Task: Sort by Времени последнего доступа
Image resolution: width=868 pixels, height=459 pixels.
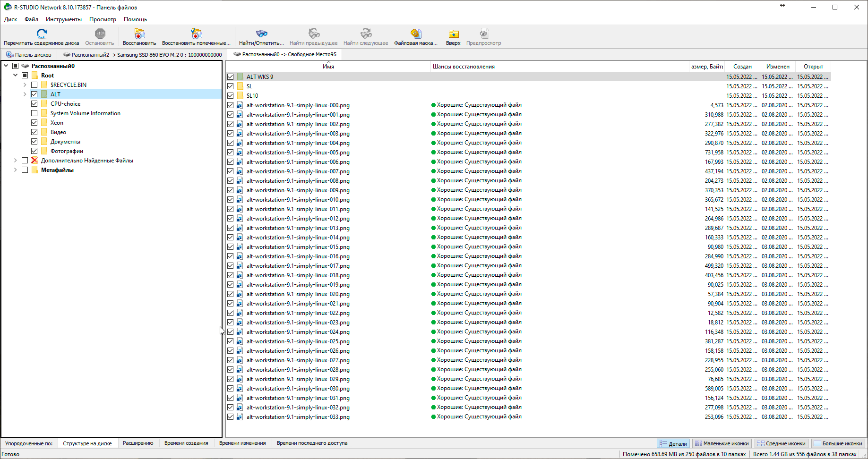Action: 312,443
